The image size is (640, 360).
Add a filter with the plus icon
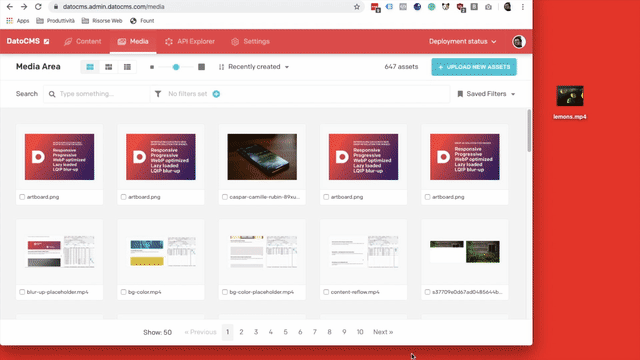tap(216, 94)
